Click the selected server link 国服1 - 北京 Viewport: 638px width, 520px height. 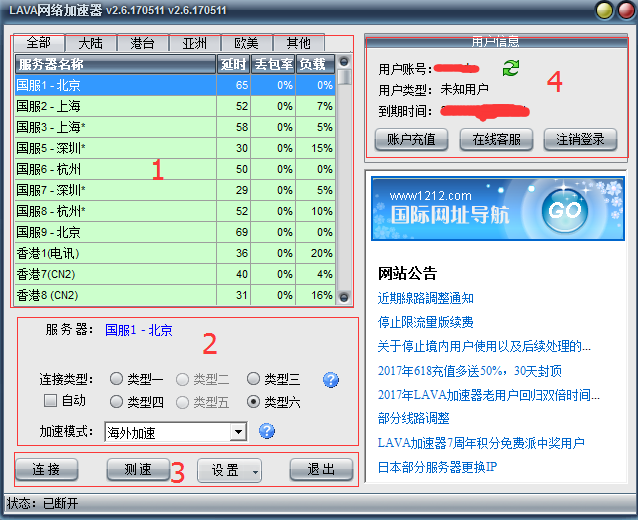click(139, 330)
